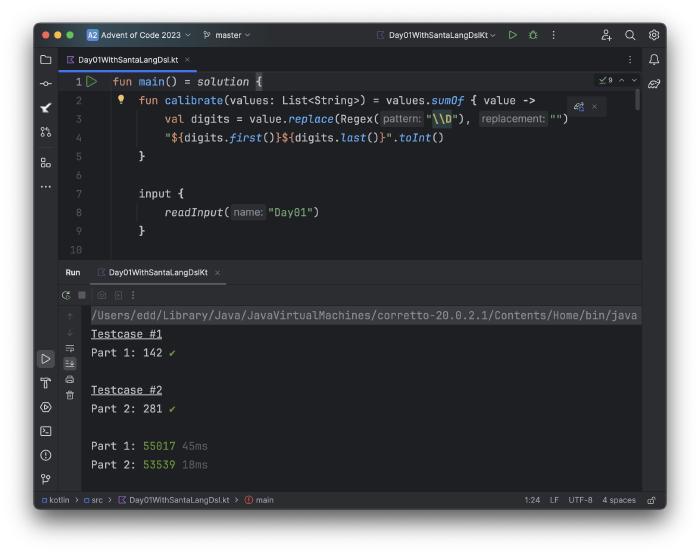700x554 pixels.
Task: Open the Notifications bell icon
Action: click(654, 60)
